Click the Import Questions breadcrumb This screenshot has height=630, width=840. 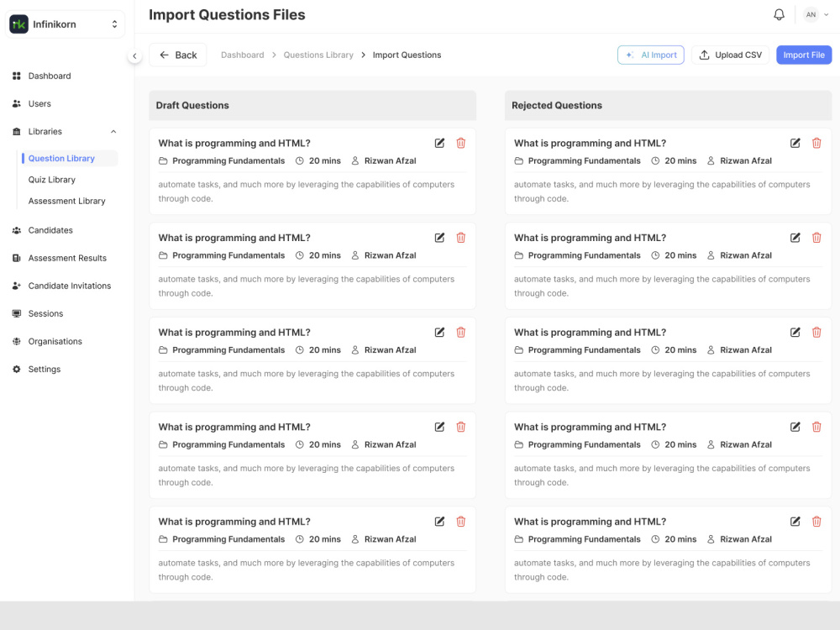tap(407, 55)
